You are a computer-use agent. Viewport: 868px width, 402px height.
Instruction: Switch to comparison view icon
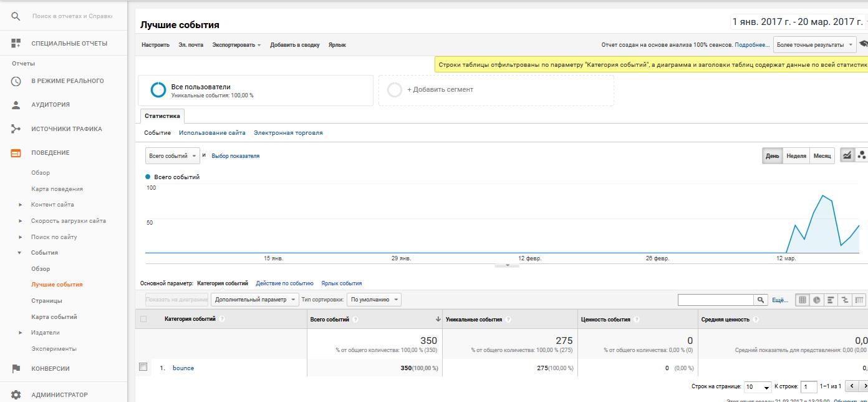tap(845, 300)
